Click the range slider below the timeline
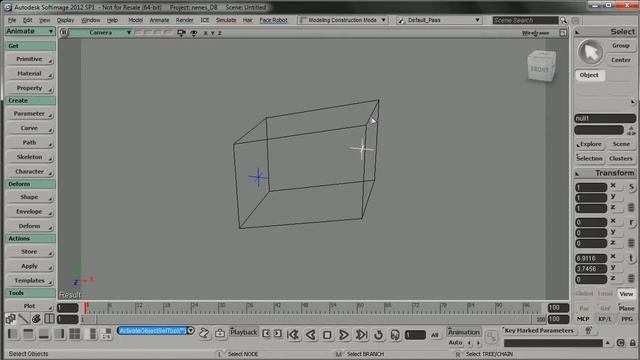 click(312, 319)
